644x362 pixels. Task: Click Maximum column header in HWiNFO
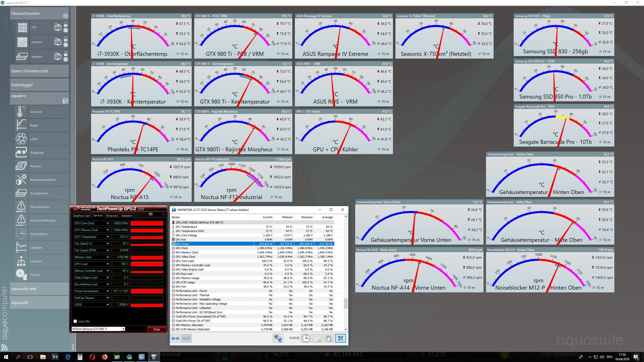pos(304,217)
